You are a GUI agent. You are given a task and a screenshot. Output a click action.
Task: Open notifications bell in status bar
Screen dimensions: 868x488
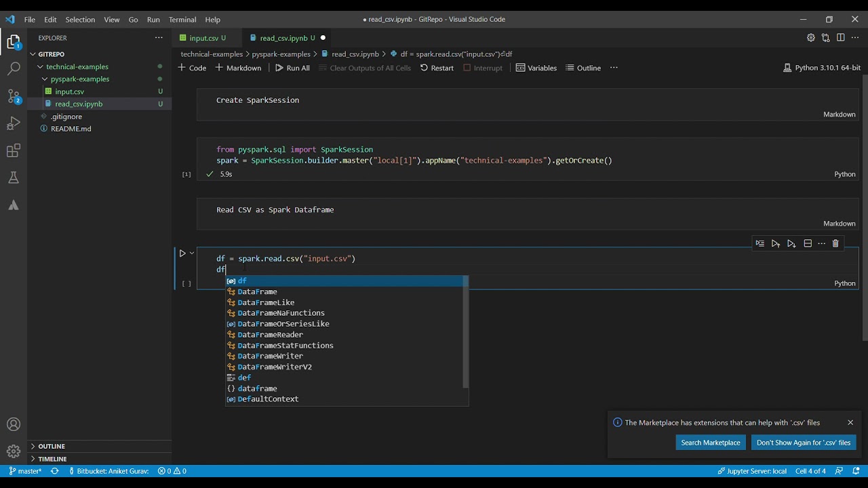tap(856, 471)
